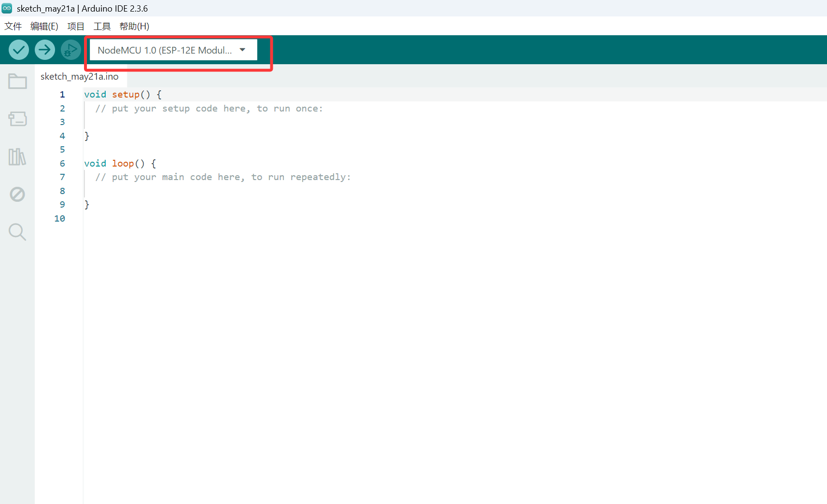Click the Verify checkmark button
The height and width of the screenshot is (504, 827).
[19, 50]
